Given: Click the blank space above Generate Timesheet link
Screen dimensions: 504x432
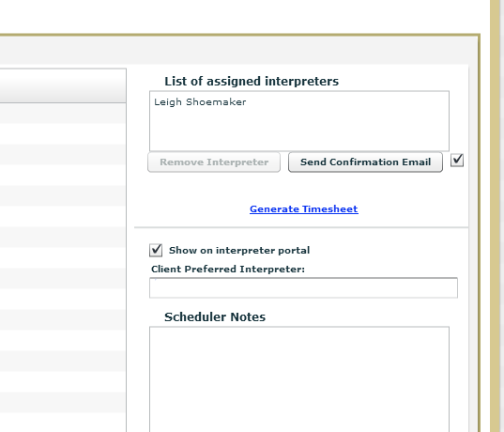Looking at the screenshot, I should point(304,188).
